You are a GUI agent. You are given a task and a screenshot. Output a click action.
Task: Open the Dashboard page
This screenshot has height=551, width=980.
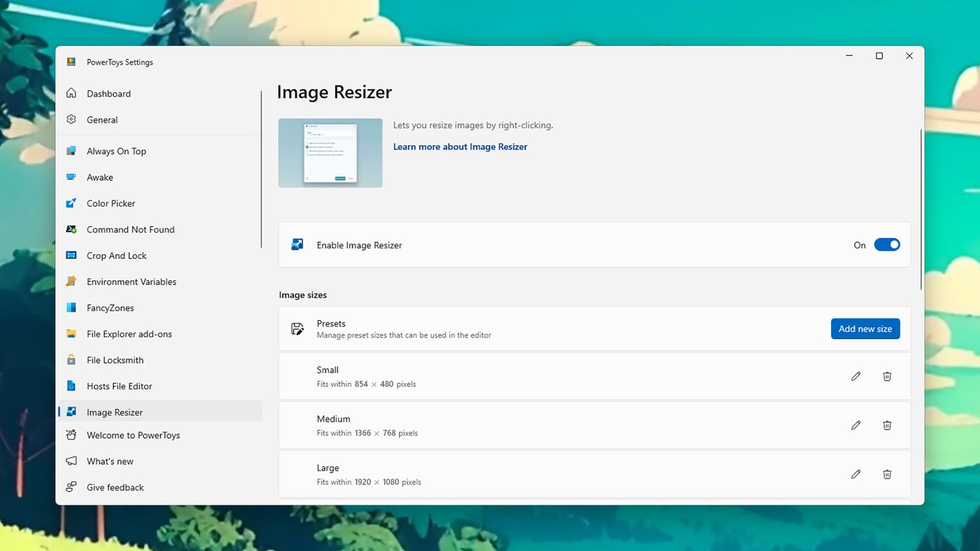(x=108, y=94)
